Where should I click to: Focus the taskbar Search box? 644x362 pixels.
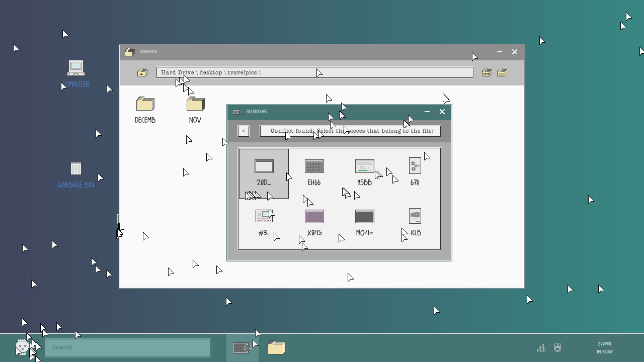coord(128,348)
